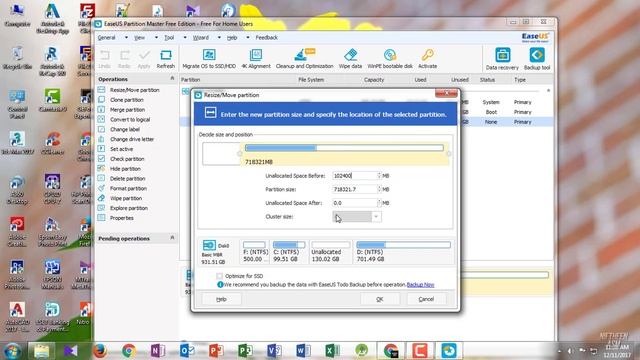Open the Tool menu
Screen dimensions: 640x360
click(169, 38)
